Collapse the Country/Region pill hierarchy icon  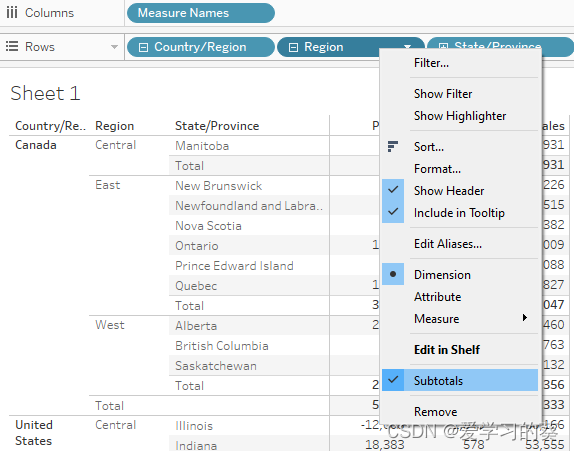click(x=144, y=47)
